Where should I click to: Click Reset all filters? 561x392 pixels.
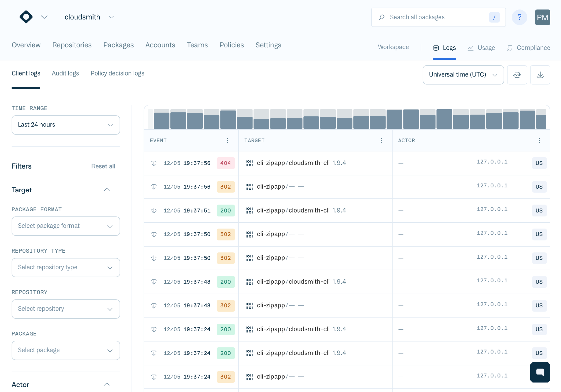[x=103, y=166]
